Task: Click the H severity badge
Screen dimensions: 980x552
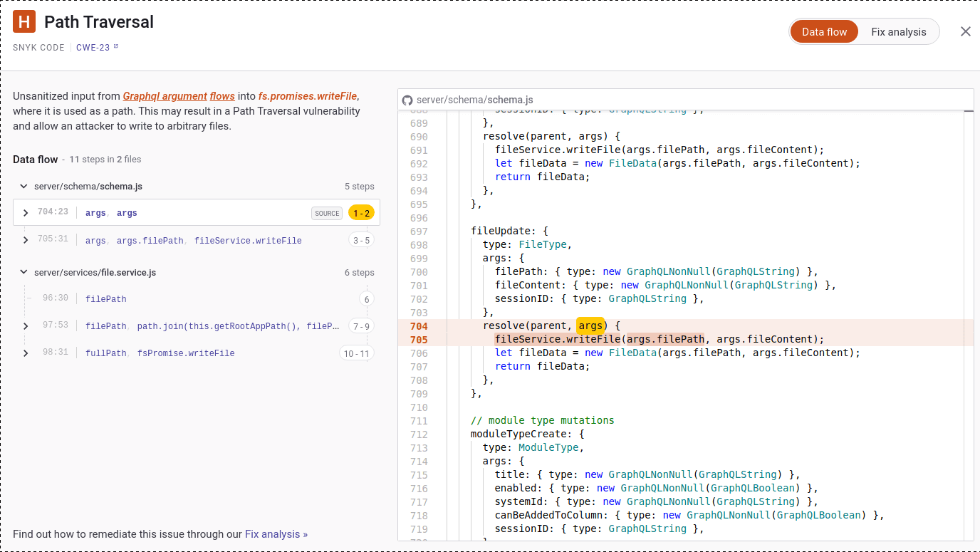Action: [26, 21]
